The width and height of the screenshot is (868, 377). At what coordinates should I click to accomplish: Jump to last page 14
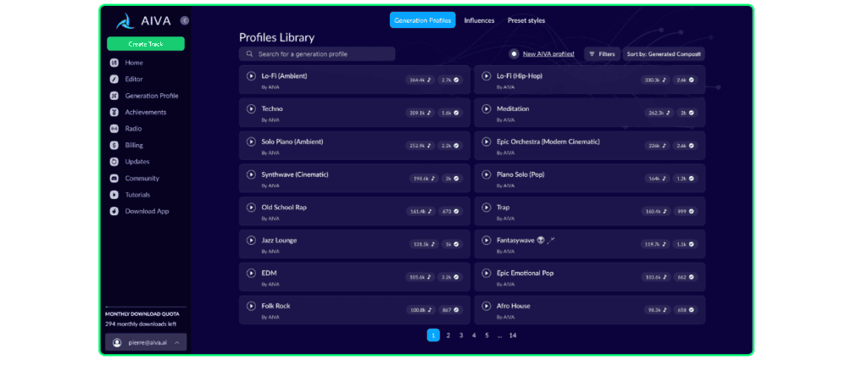(x=513, y=335)
